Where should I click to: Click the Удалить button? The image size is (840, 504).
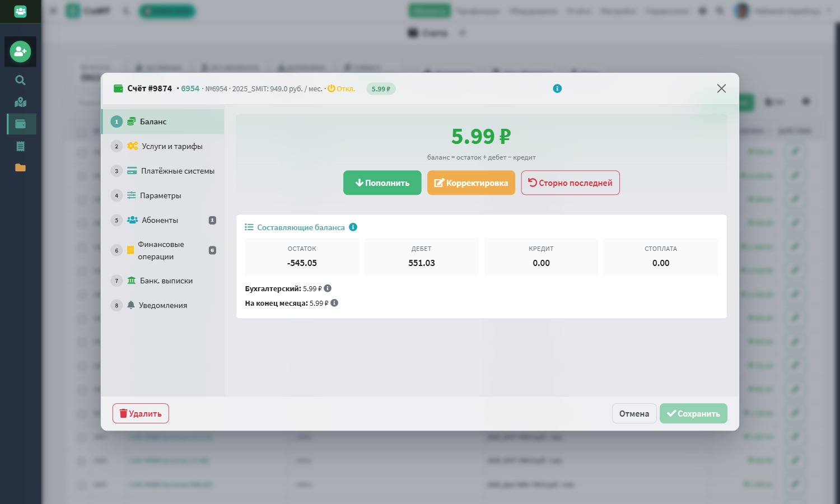tap(141, 413)
